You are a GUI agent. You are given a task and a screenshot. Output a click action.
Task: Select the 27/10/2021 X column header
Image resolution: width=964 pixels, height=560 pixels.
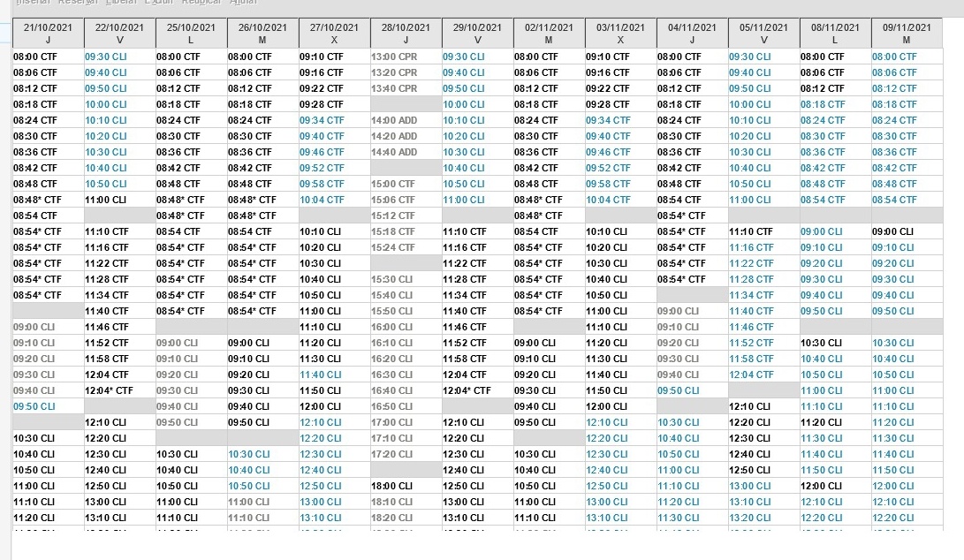[x=335, y=34]
